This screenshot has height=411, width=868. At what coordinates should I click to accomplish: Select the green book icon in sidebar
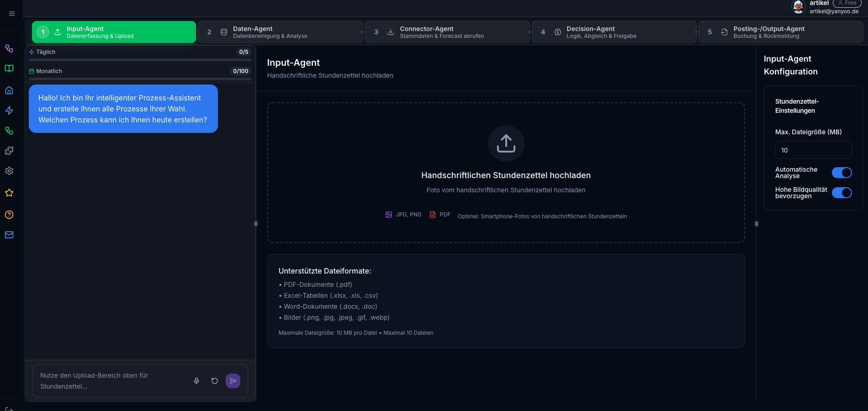pyautogui.click(x=9, y=68)
